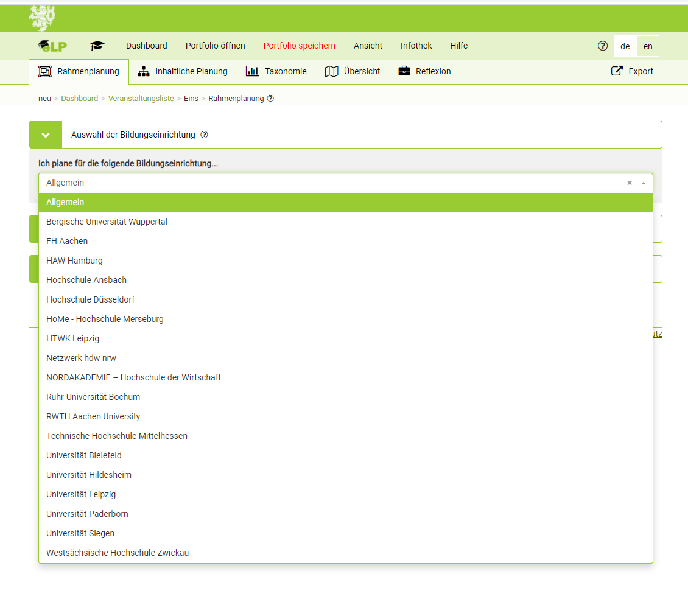
Task: Select Bergische Universität Wuppertal
Action: click(346, 222)
